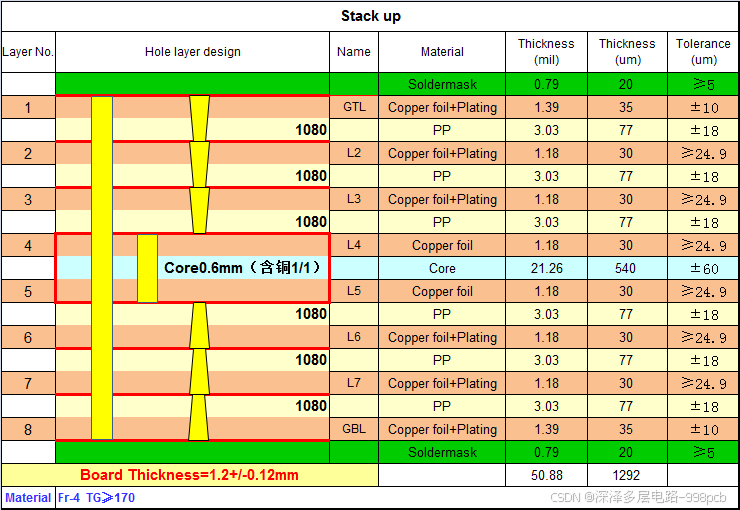Select the "Hole layer design" column header
Image resolution: width=740 pixels, height=510 pixels.
(x=193, y=52)
